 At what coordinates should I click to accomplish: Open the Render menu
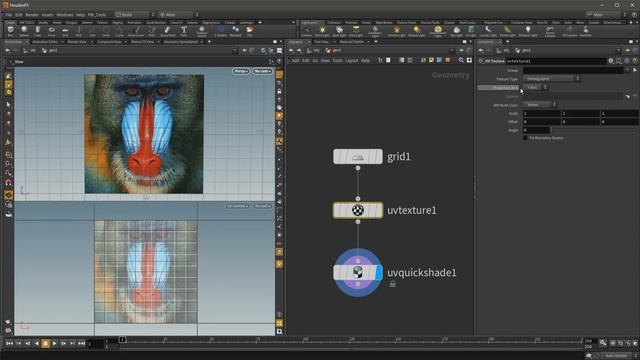(32, 15)
